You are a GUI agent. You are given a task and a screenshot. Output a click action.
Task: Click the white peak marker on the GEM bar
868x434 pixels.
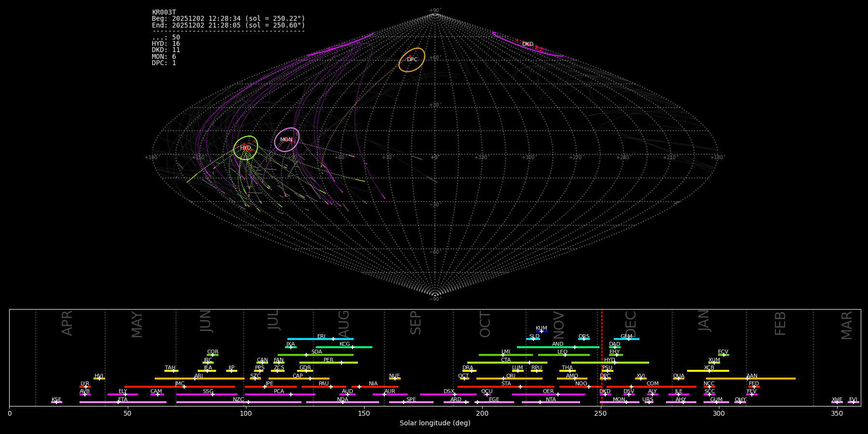628,339
